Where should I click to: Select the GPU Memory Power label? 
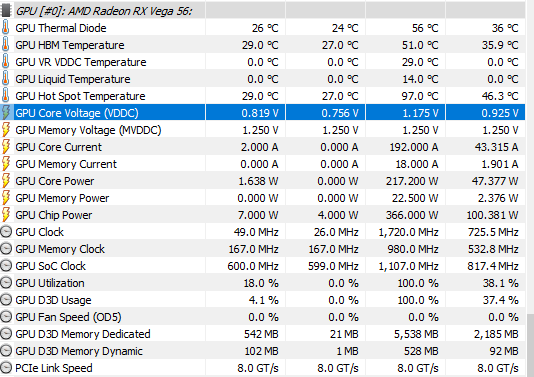[x=62, y=198]
